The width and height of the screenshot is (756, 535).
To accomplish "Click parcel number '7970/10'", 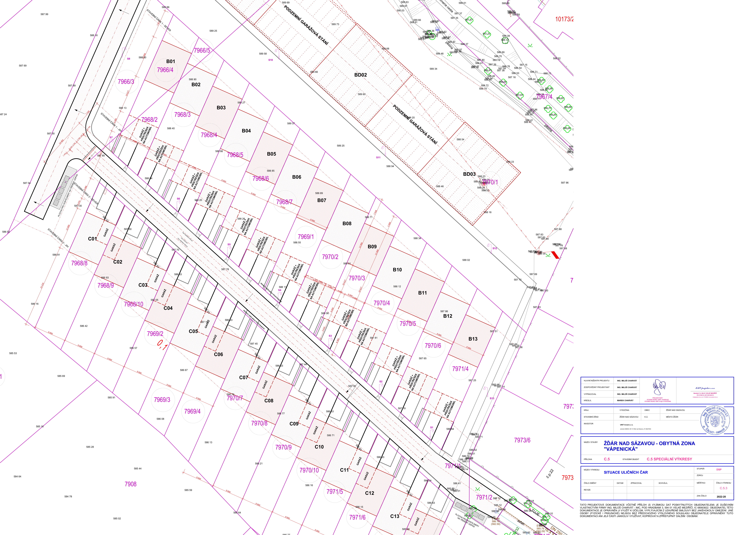I will pyautogui.click(x=309, y=470).
